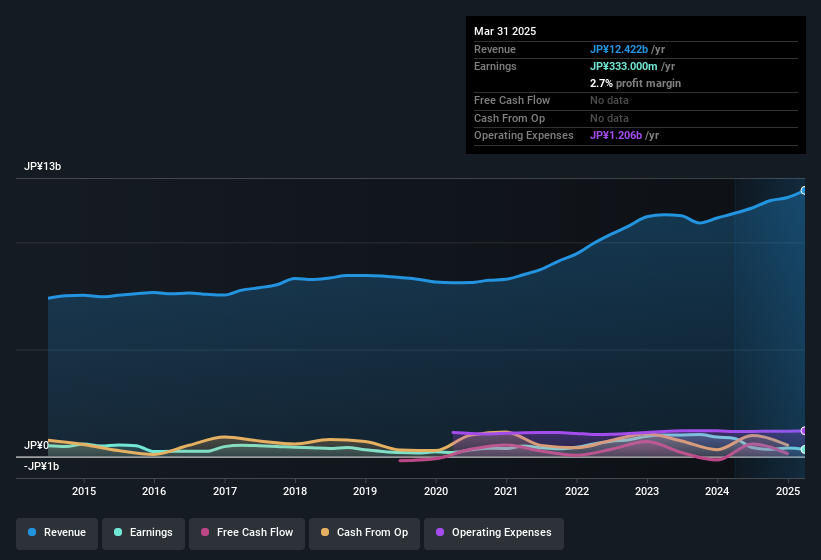Click the Revenue line endpoint marker

pos(804,191)
